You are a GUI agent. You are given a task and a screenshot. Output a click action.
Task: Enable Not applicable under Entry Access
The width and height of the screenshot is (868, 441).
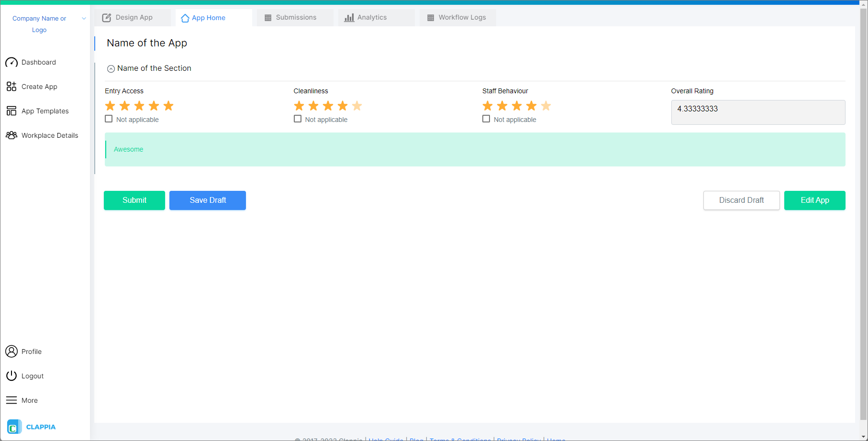tap(108, 118)
